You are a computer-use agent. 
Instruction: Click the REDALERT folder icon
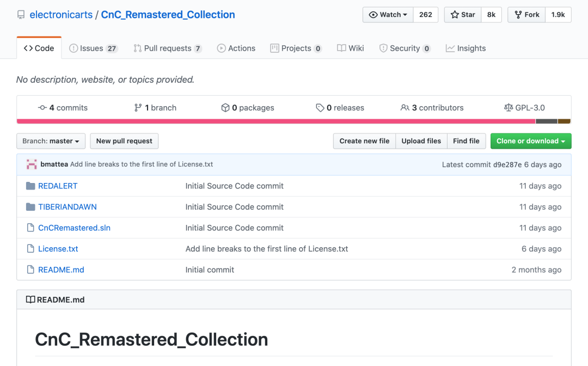(30, 186)
